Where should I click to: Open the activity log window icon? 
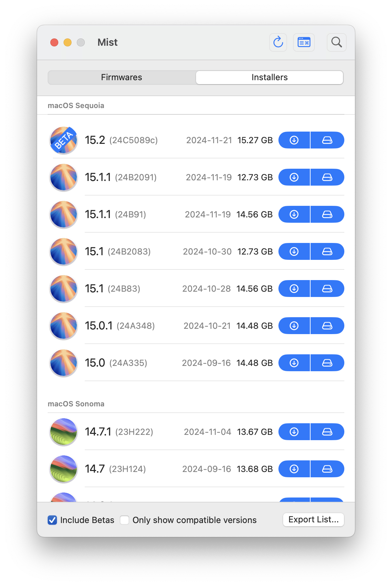pos(304,42)
